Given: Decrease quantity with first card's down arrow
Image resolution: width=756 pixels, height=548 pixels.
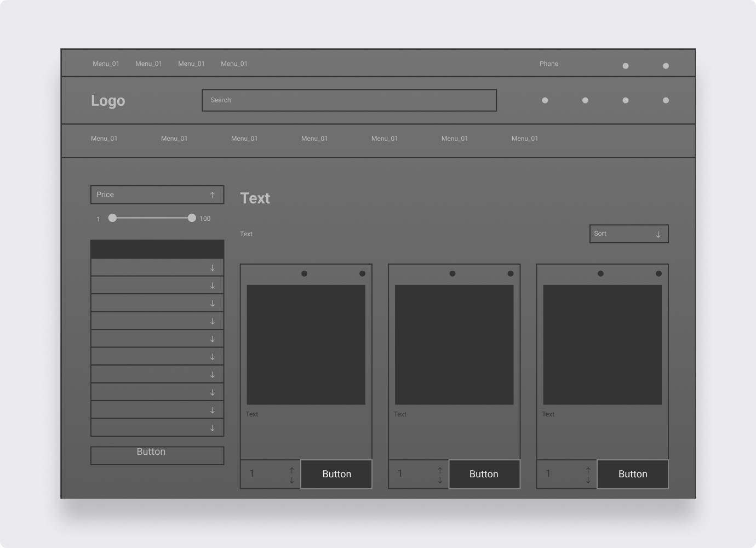Looking at the screenshot, I should click(292, 480).
